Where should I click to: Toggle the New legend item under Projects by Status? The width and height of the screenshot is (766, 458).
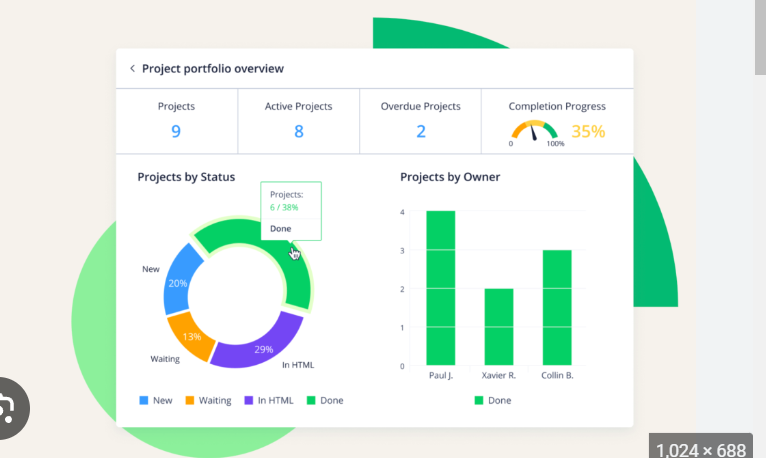pyautogui.click(x=155, y=400)
